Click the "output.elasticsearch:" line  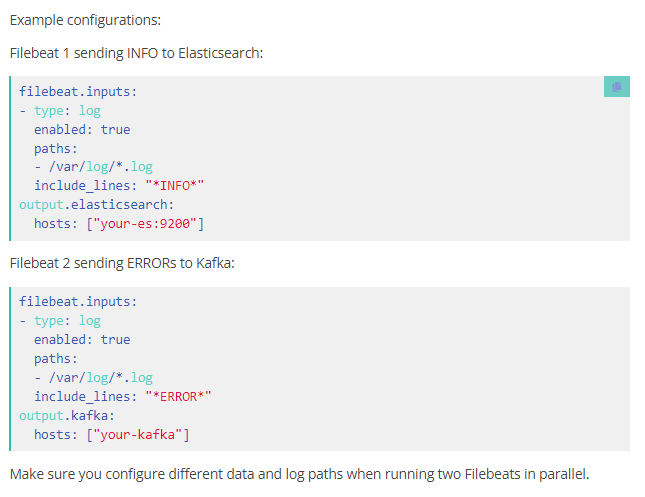click(x=97, y=204)
